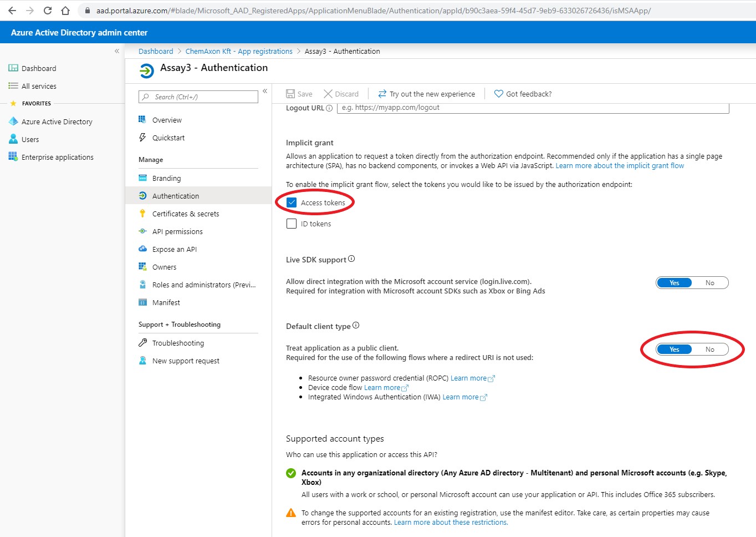Click the Logout URL input field
Viewport: 756px width, 537px height.
pos(532,108)
